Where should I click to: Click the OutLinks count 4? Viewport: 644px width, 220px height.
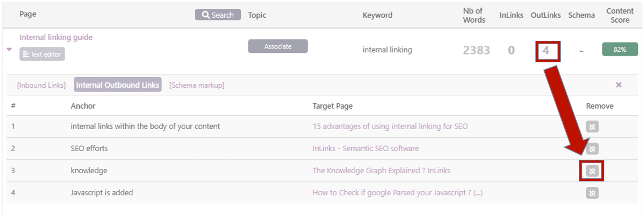(545, 51)
